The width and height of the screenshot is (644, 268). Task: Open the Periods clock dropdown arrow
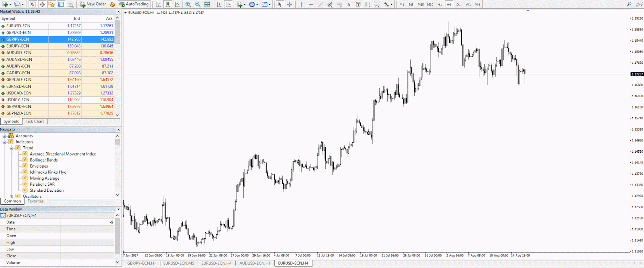(257, 5)
